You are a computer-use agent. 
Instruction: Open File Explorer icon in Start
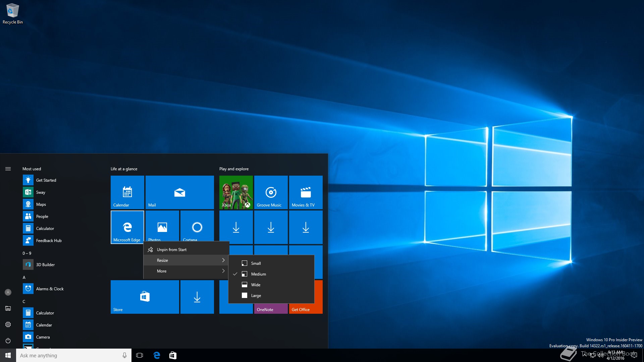click(x=8, y=308)
